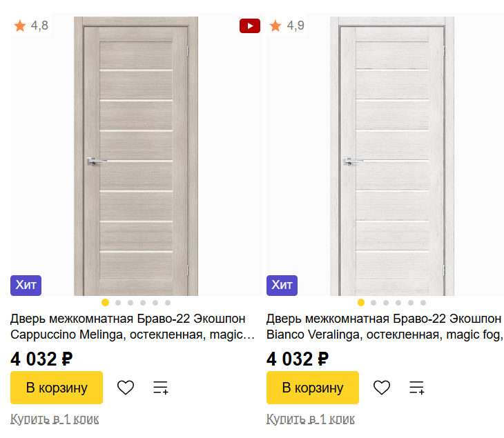Image resolution: width=504 pixels, height=438 pixels.
Task: Add Cappuccino Melinga door to cart
Action: (x=57, y=388)
